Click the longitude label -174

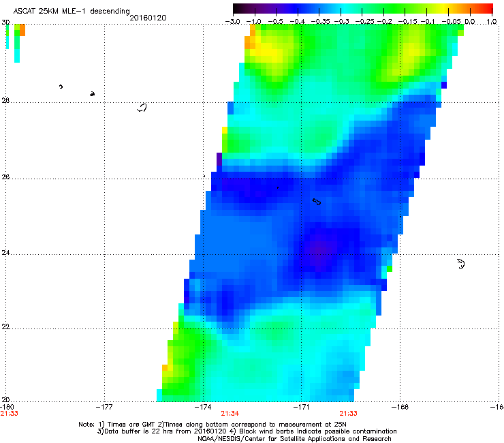tap(203, 407)
